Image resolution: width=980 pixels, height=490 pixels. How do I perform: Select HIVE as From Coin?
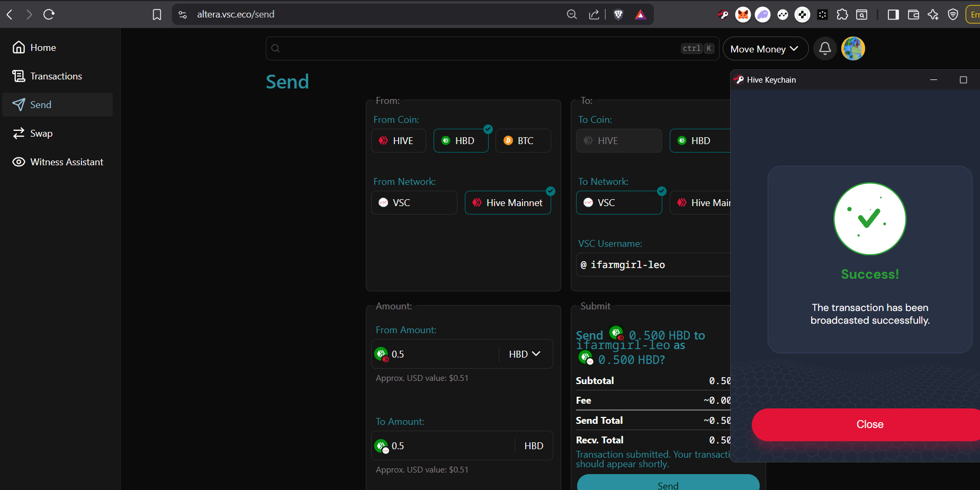pos(399,141)
